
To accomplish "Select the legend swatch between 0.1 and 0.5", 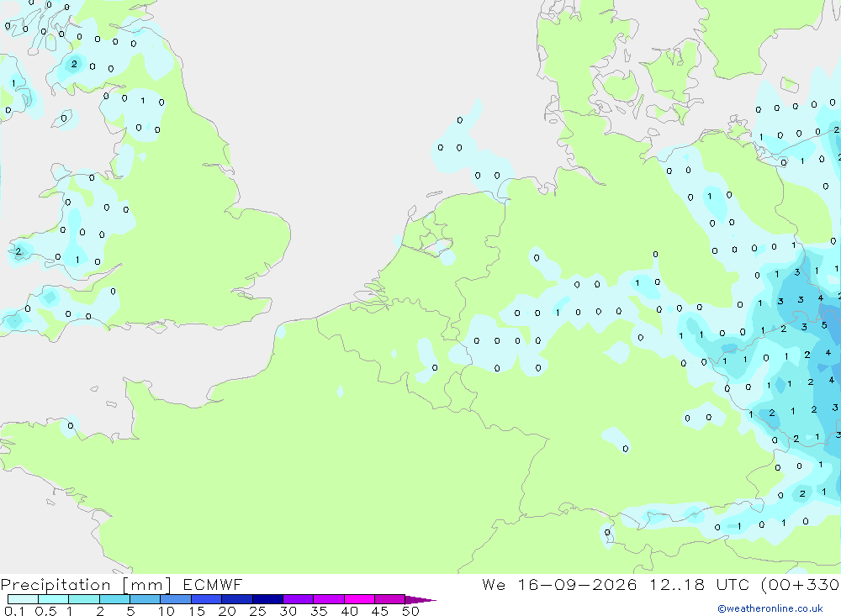I will point(23,599).
